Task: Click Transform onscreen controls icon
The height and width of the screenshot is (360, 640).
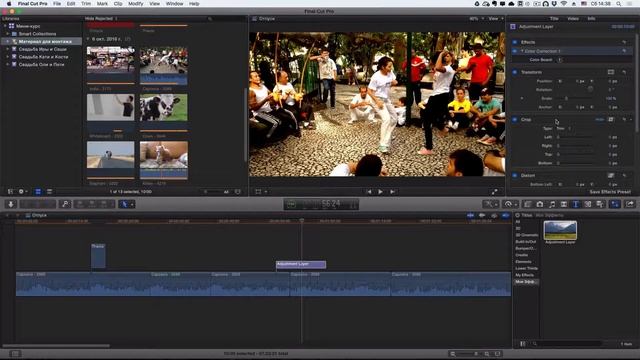Action: [611, 72]
